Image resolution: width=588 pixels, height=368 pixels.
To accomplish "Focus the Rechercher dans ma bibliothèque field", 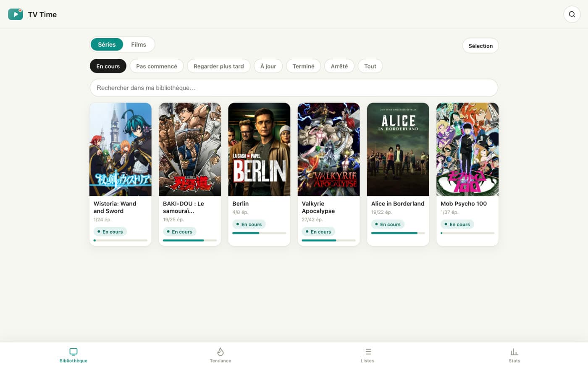I will (294, 88).
